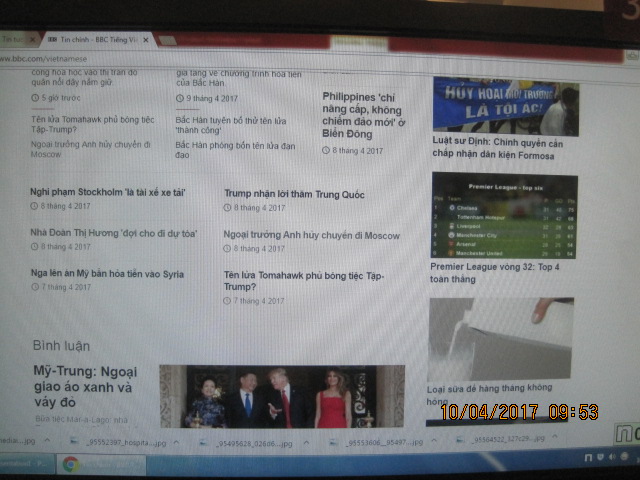The image size is (640, 480).
Task: Open downloaded file _95564522_327c29...jpg
Action: click(509, 439)
